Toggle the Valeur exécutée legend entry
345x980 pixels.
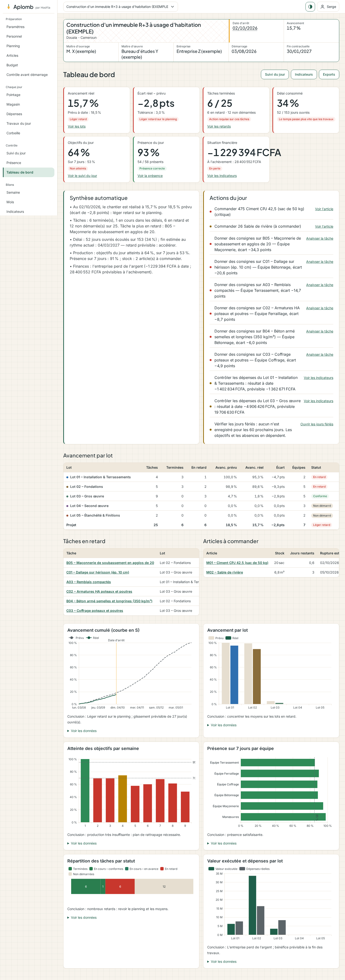tap(223, 869)
